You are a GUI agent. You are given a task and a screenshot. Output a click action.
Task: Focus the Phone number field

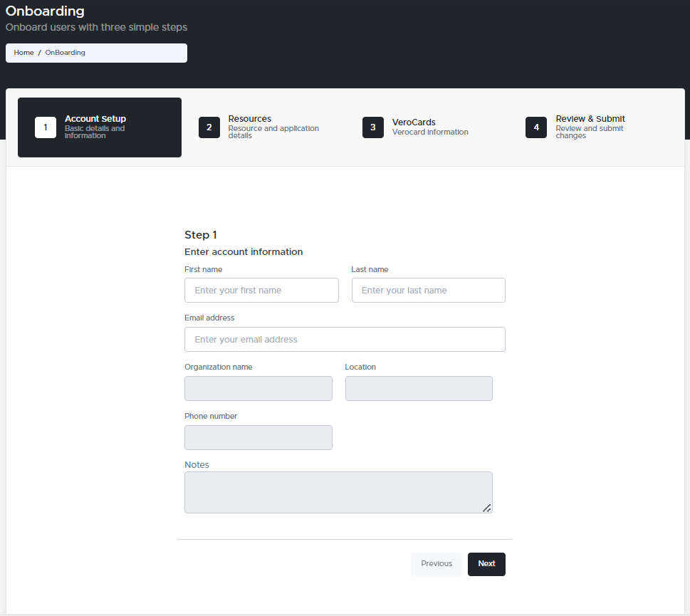click(258, 437)
